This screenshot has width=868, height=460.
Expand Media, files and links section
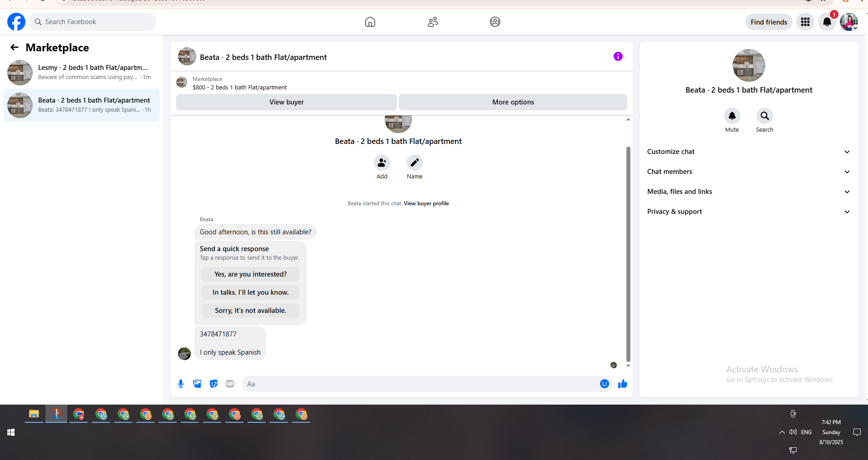point(749,192)
